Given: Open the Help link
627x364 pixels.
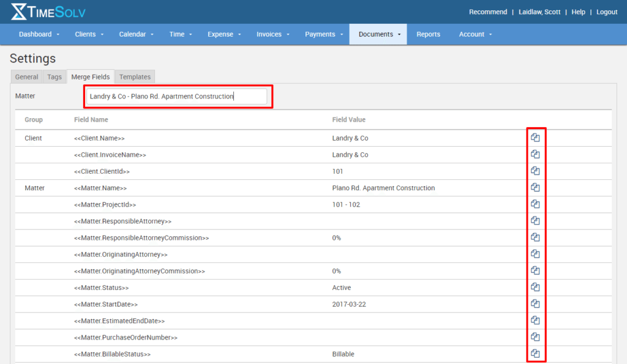Looking at the screenshot, I should coord(578,12).
